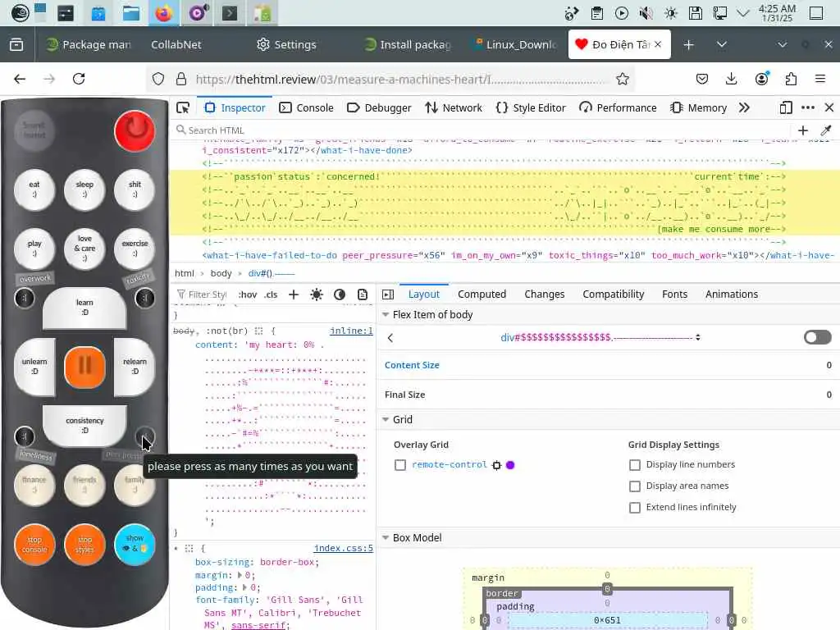This screenshot has height=630, width=840.
Task: Open the flex item selector dropdown
Action: (x=600, y=337)
